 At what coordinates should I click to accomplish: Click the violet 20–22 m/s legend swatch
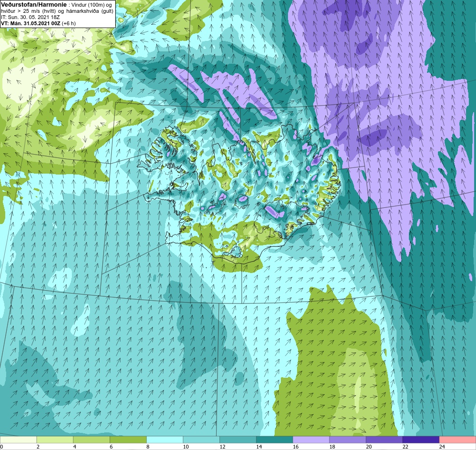click(384, 440)
